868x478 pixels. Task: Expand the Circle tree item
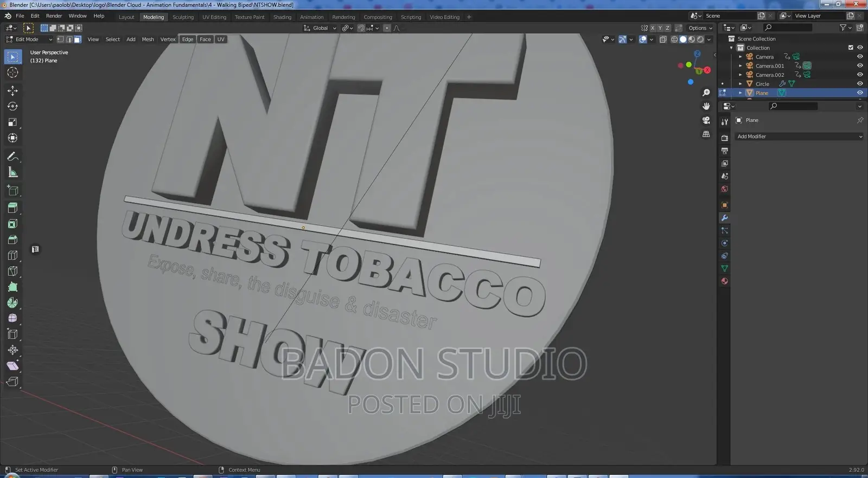click(x=740, y=84)
